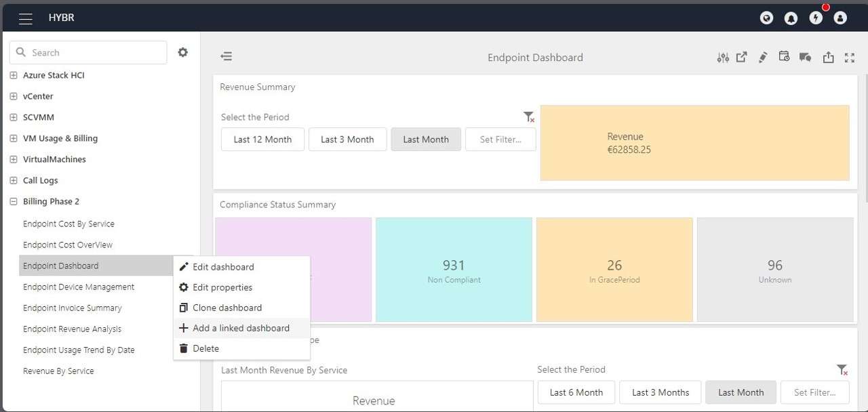Screen dimensions: 868x412
Task: Click the 931 Non Compliant card
Action: pyautogui.click(x=454, y=270)
